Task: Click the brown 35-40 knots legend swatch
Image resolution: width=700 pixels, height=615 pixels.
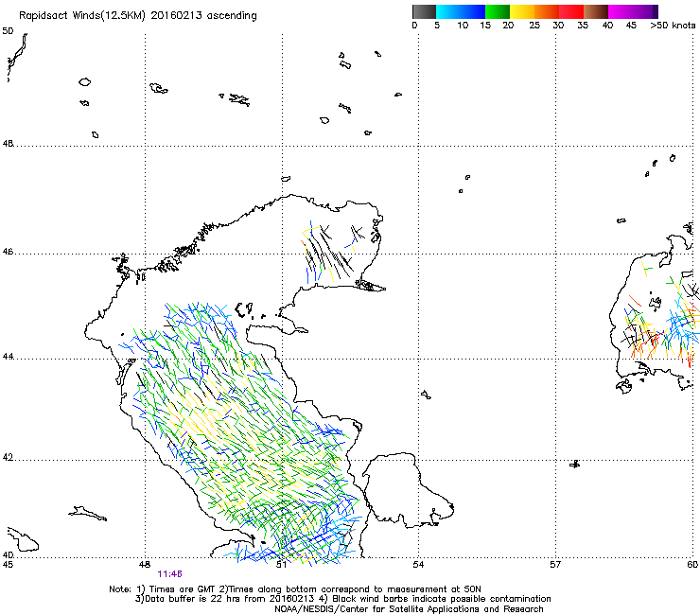Action: pyautogui.click(x=596, y=11)
